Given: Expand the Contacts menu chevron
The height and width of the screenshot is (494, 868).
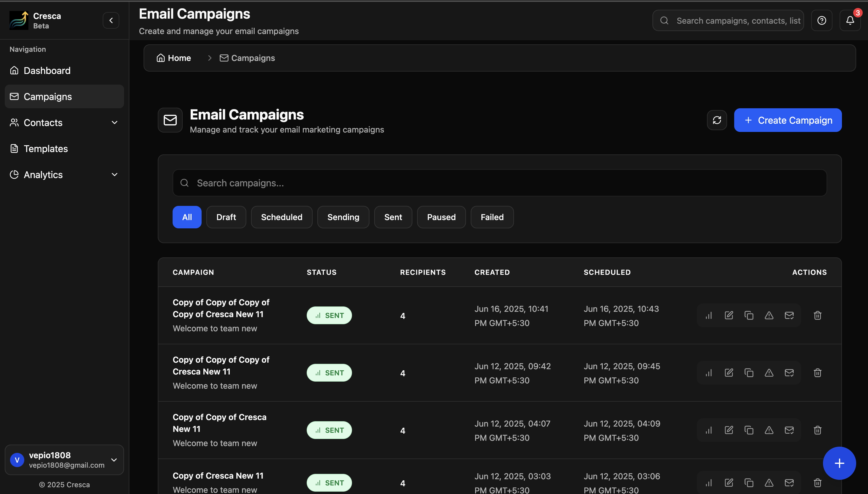Looking at the screenshot, I should [x=114, y=122].
